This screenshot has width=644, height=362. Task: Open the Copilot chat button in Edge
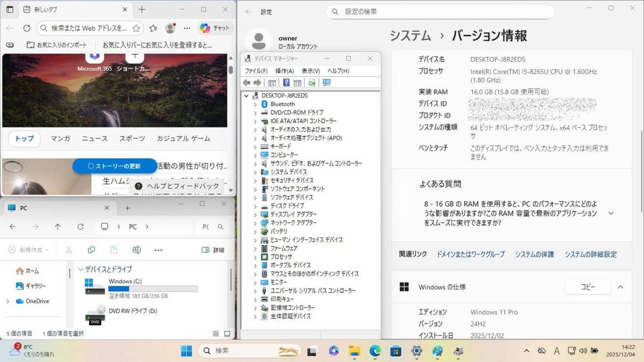(x=214, y=28)
